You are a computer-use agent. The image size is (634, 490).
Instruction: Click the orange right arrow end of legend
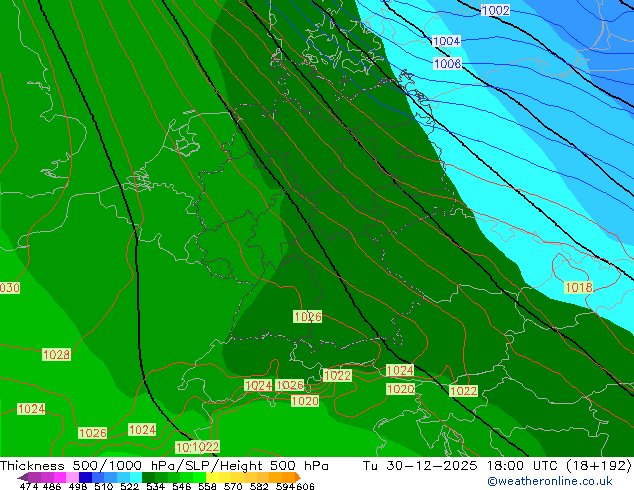(x=298, y=477)
